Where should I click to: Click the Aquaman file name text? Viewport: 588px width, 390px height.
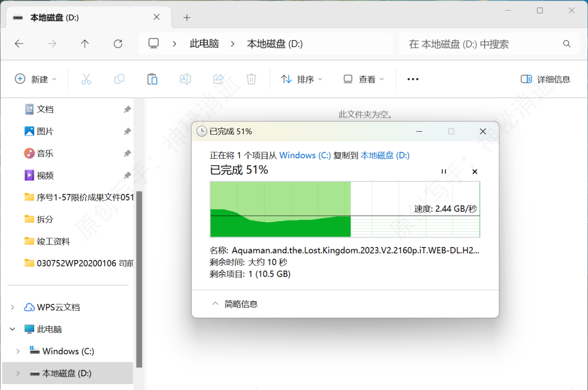355,250
